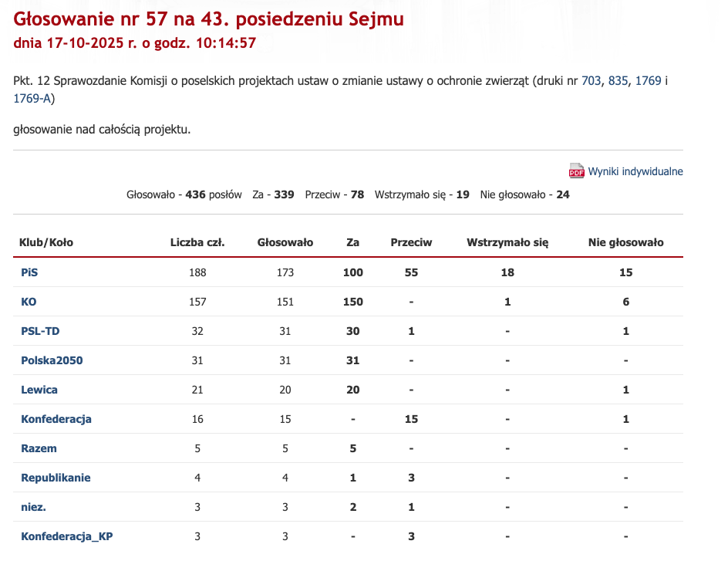Click PiS Za count of 100

[353, 272]
